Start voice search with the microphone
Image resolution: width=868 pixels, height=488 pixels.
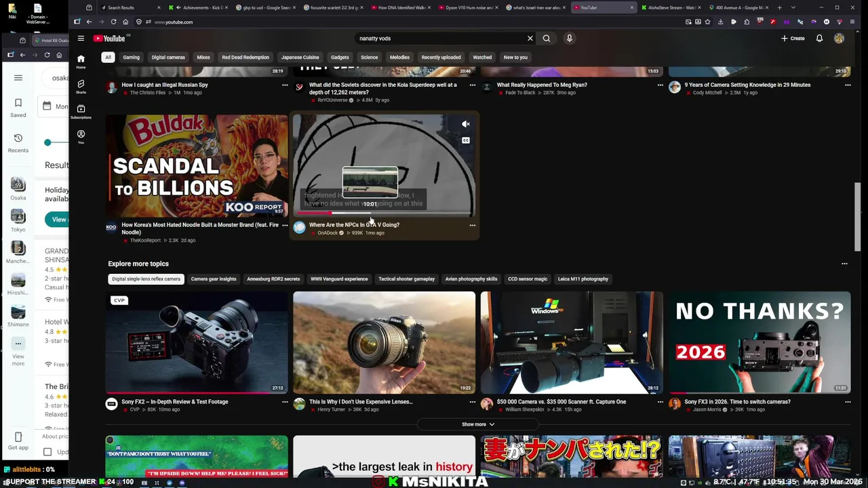[x=570, y=39]
